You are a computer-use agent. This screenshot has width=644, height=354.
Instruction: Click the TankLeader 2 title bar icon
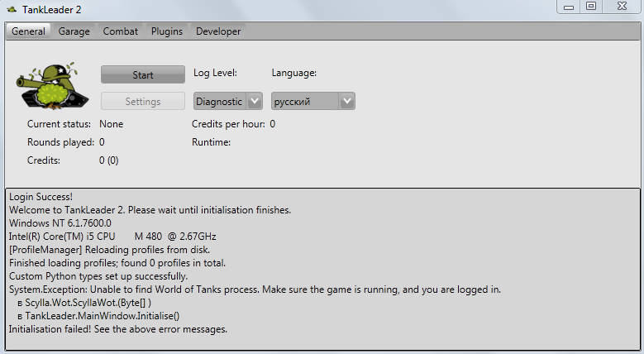coord(12,9)
